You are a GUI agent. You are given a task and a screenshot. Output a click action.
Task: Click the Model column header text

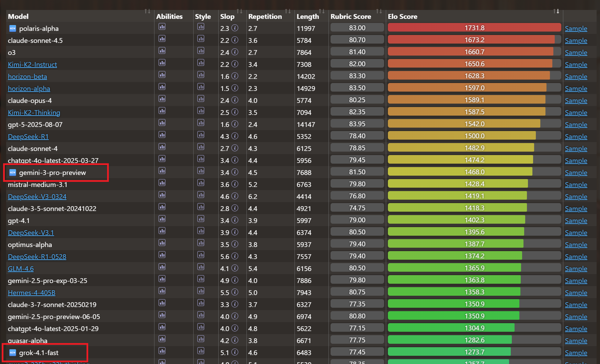click(x=18, y=16)
